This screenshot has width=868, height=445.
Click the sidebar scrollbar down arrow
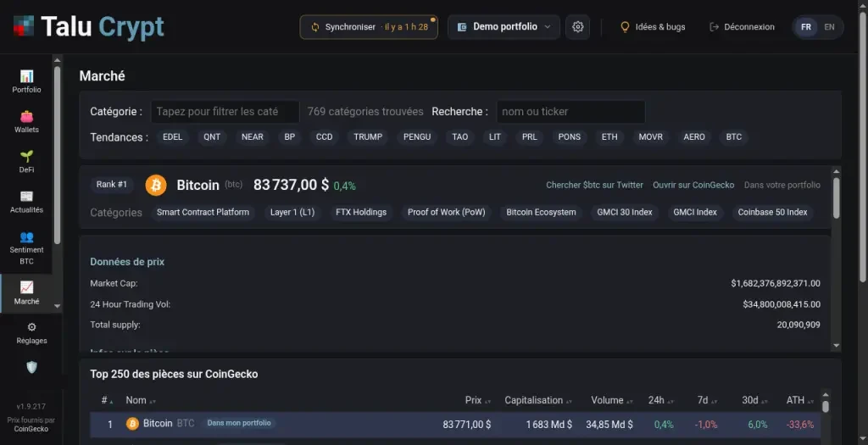point(57,306)
